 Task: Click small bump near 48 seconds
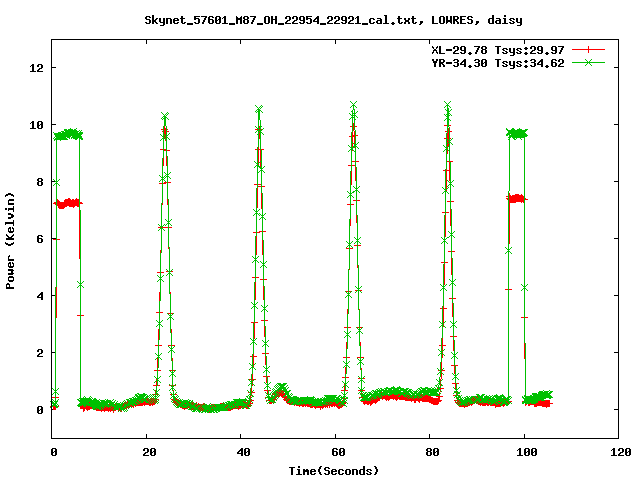click(280, 390)
